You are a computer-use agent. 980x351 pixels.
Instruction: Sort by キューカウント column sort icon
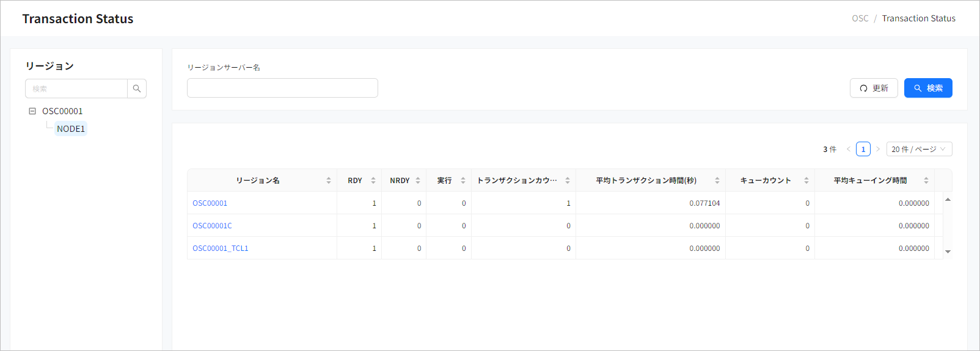pos(806,181)
